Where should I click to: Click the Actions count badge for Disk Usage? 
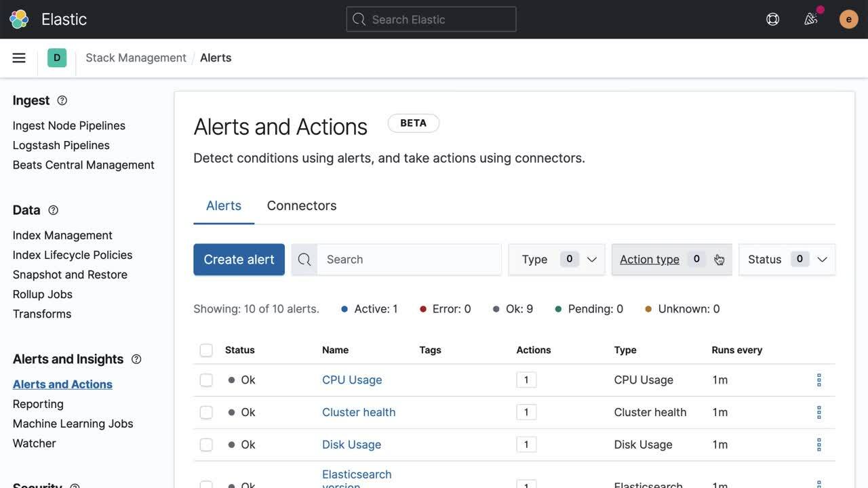(x=526, y=445)
